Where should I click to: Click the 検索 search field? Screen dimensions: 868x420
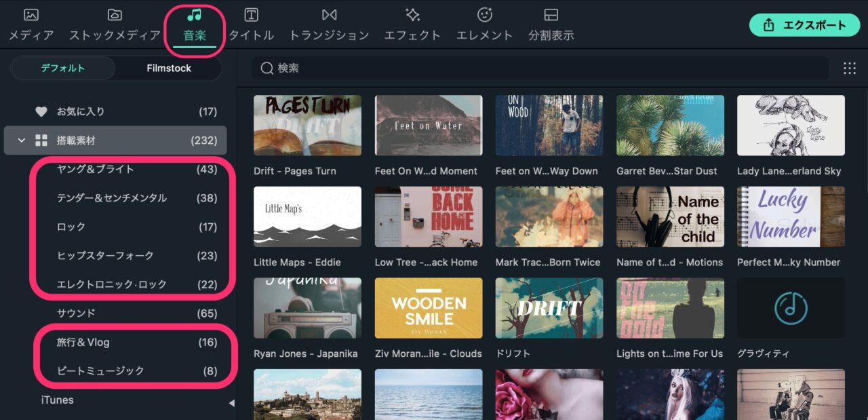click(x=540, y=68)
